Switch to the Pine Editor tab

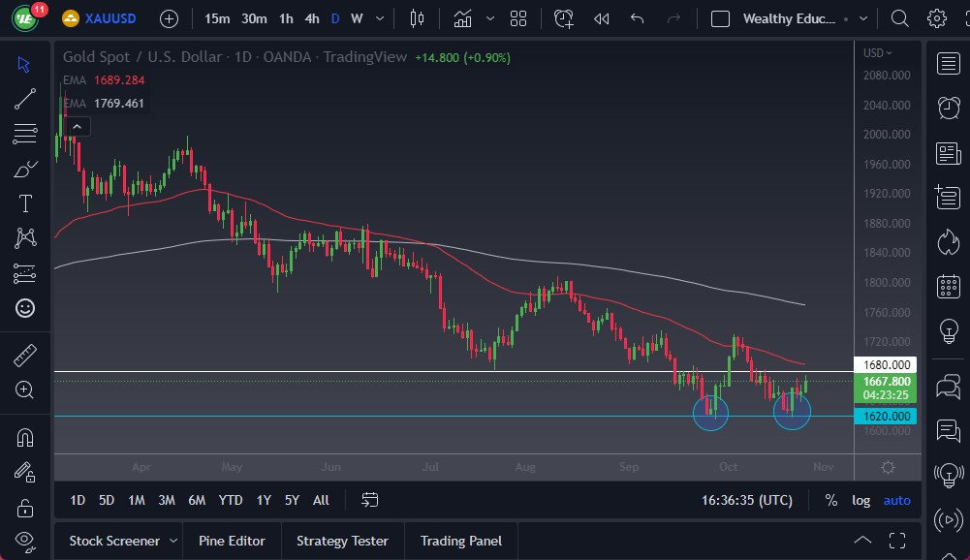click(x=232, y=541)
